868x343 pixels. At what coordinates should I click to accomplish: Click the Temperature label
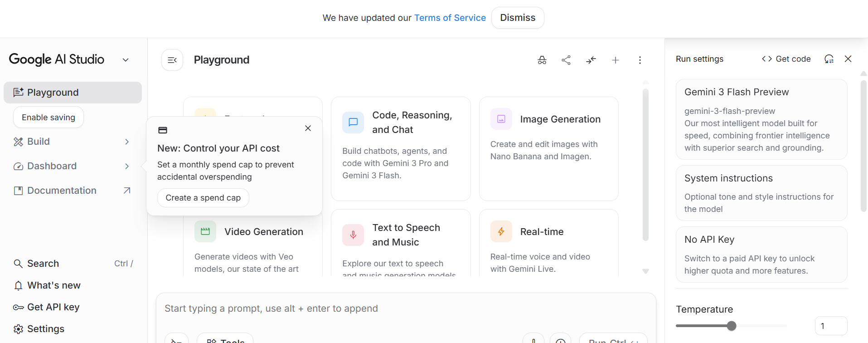point(704,309)
